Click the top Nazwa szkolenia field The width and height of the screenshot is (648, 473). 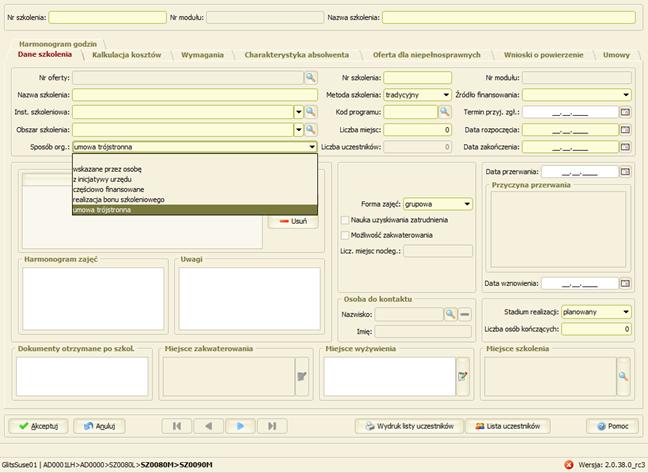tap(509, 17)
